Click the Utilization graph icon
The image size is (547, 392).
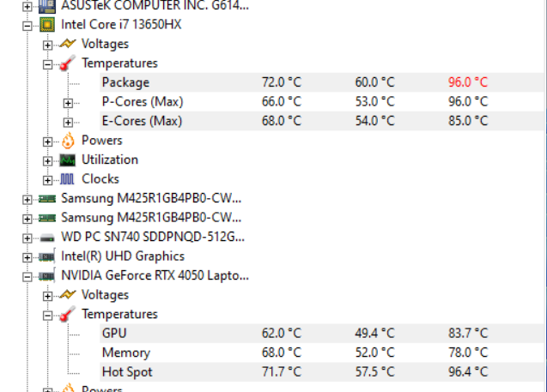(x=68, y=160)
